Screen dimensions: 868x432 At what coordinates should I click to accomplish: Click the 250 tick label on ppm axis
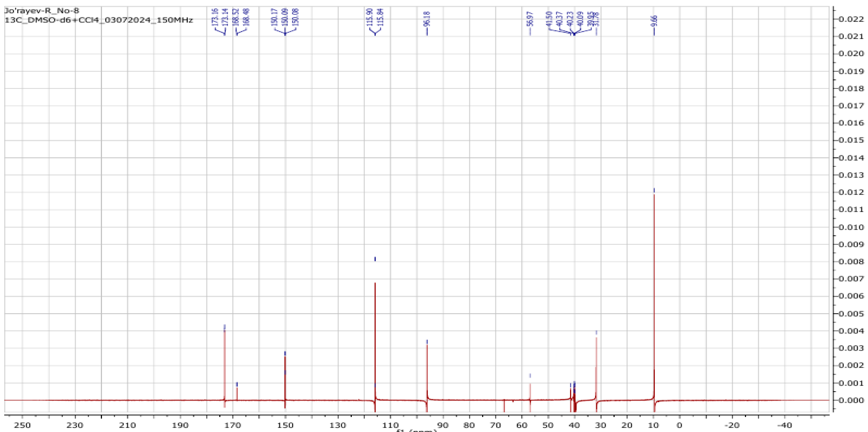(x=22, y=425)
